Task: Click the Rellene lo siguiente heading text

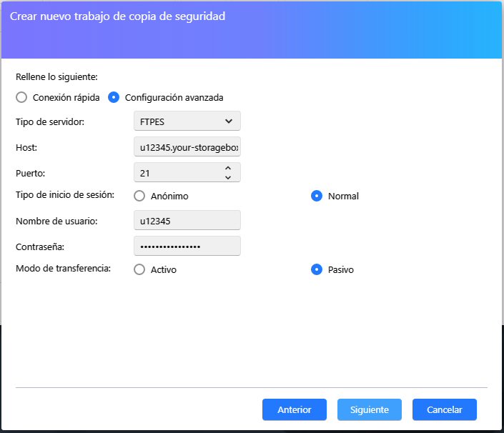Action: click(x=56, y=76)
